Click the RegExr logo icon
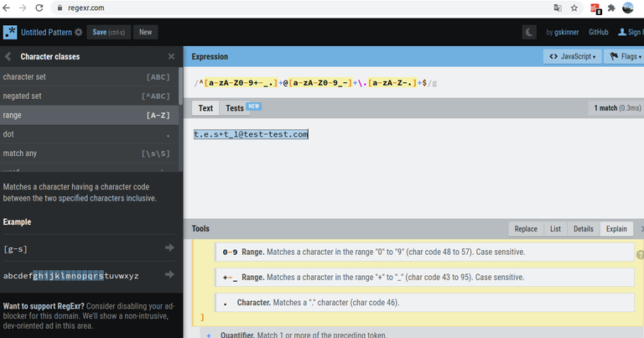The height and width of the screenshot is (338, 644). [x=10, y=32]
